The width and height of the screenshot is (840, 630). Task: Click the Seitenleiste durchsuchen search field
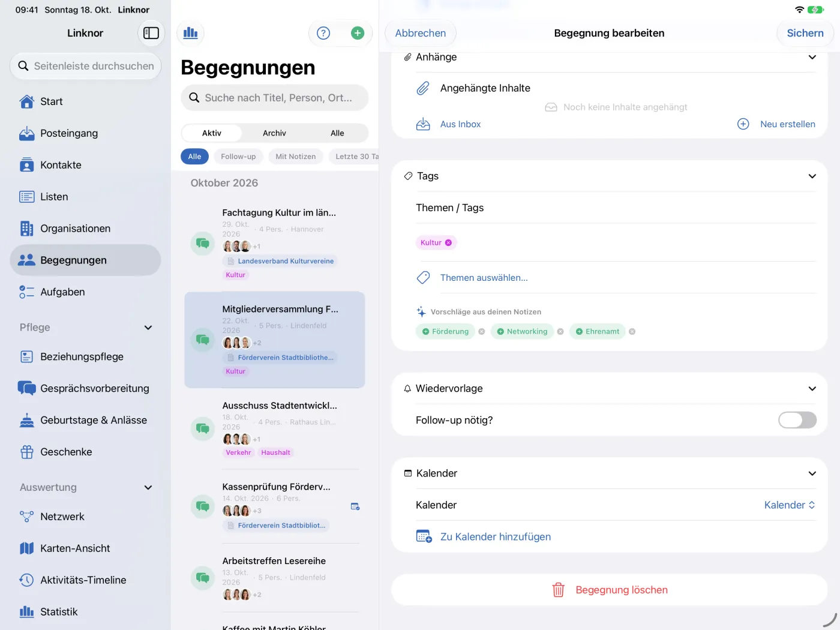point(85,66)
